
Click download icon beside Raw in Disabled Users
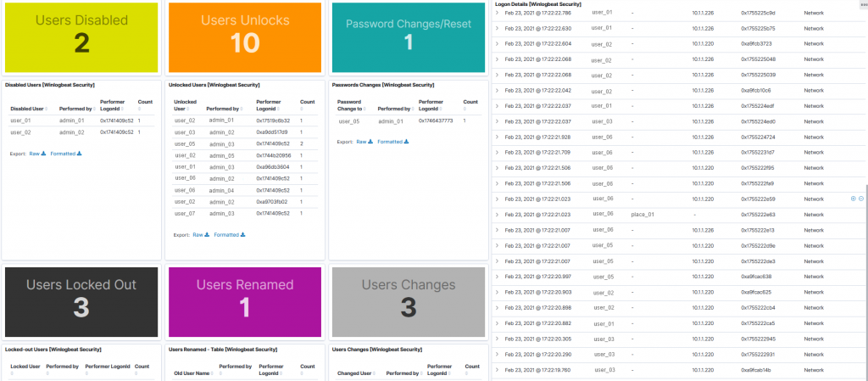tap(44, 154)
